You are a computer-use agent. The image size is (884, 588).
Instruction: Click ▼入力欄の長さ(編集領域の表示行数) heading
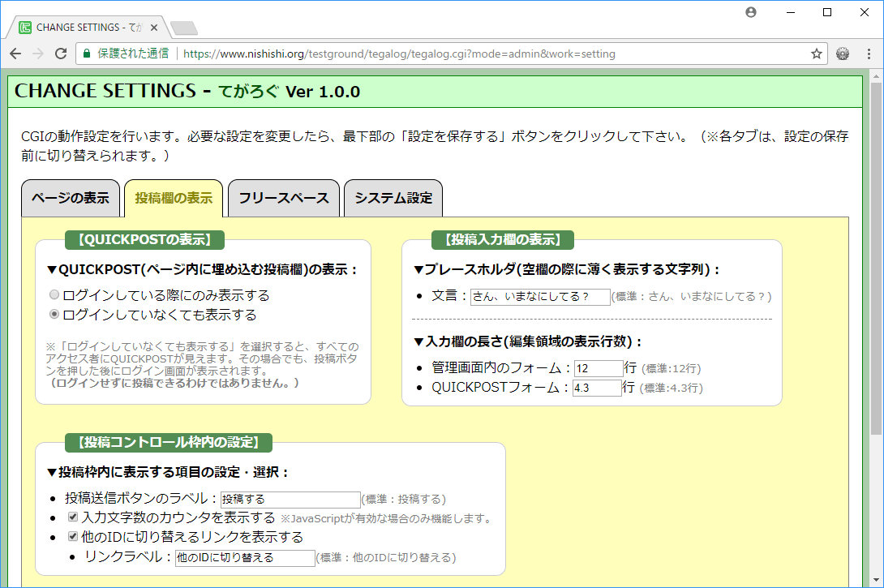point(528,341)
